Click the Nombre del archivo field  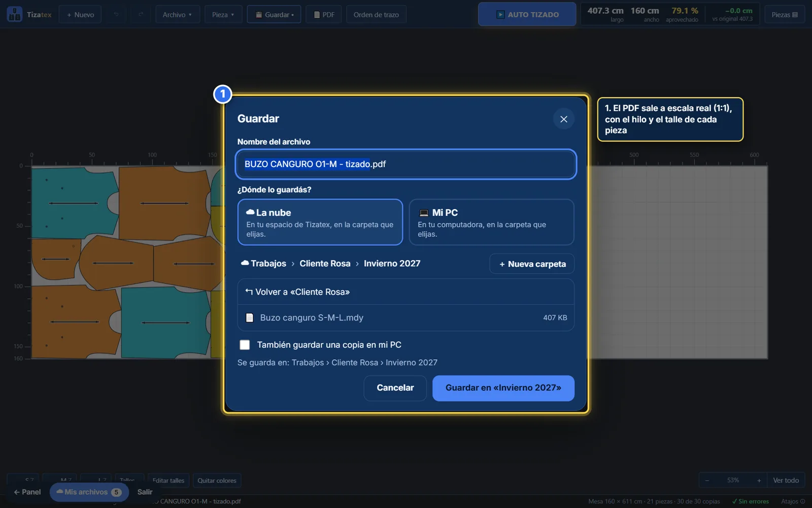(406, 164)
